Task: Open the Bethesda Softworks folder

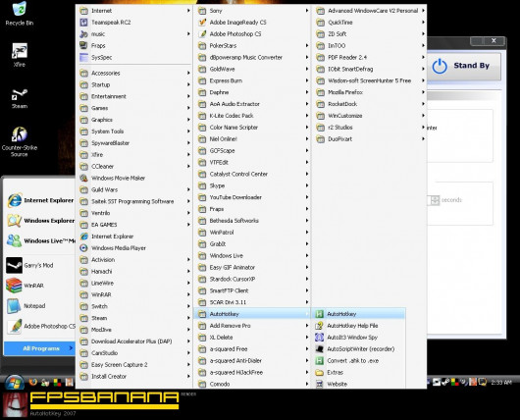Action: click(253, 221)
